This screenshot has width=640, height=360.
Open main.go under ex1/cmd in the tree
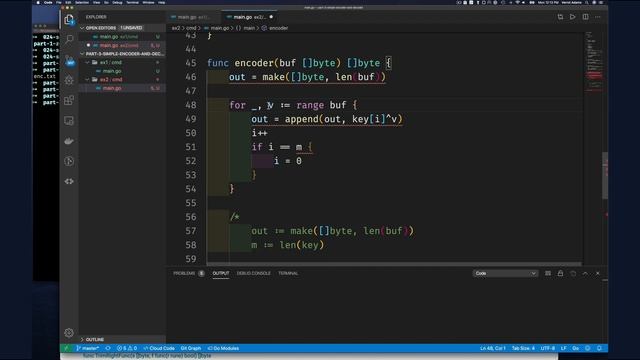pos(122,71)
